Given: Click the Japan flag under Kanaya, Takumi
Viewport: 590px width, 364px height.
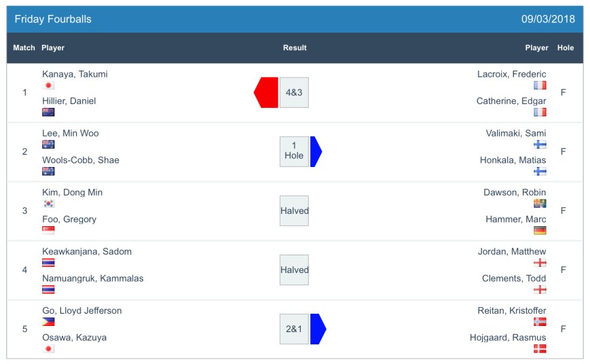Looking at the screenshot, I should (x=48, y=86).
